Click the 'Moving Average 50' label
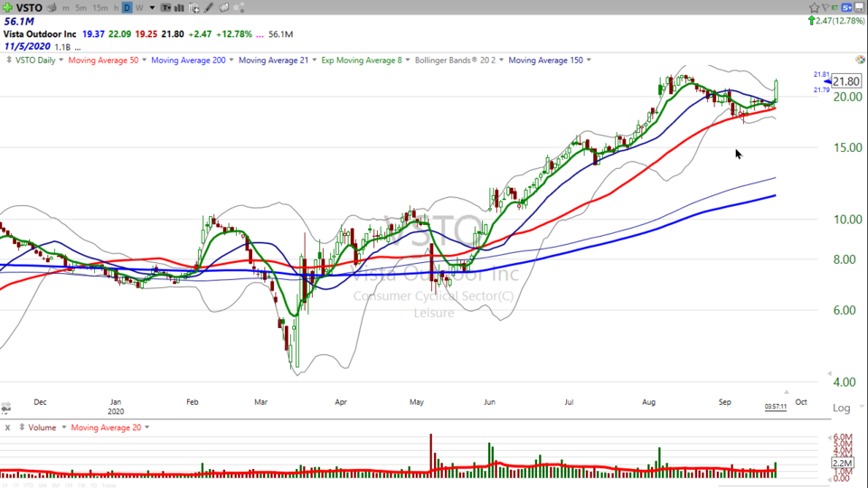 [103, 61]
